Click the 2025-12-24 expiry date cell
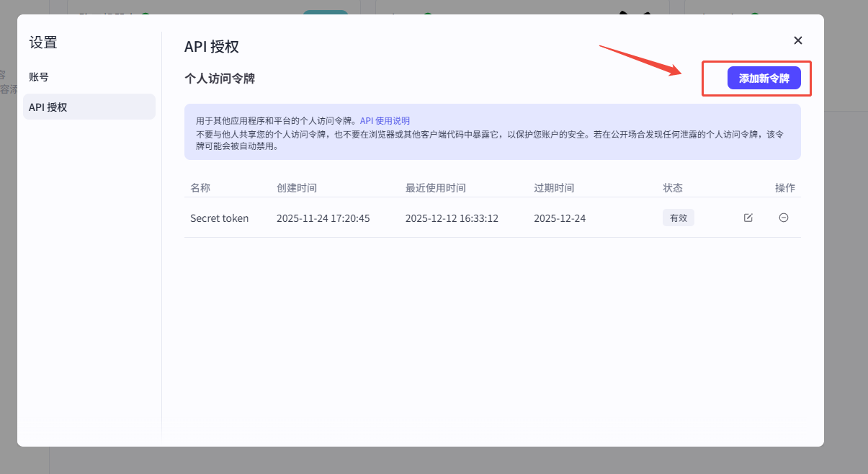The image size is (868, 474). pyautogui.click(x=559, y=218)
